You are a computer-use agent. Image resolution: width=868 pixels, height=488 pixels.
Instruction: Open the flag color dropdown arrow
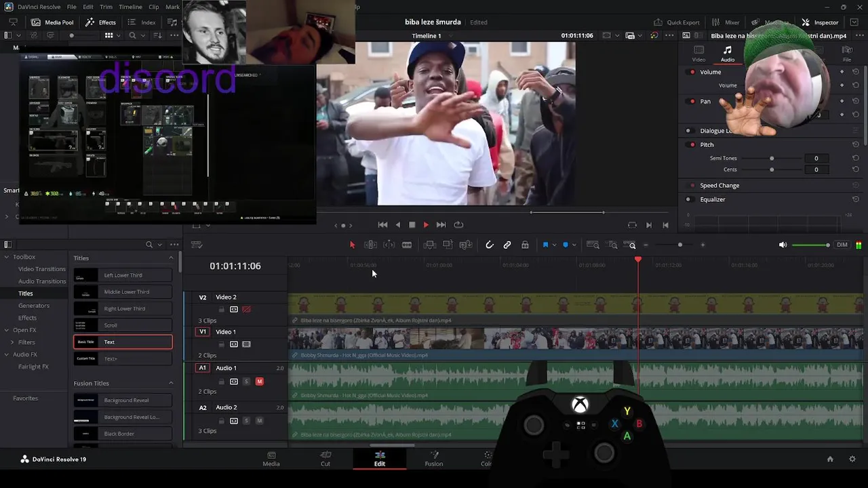[554, 245]
